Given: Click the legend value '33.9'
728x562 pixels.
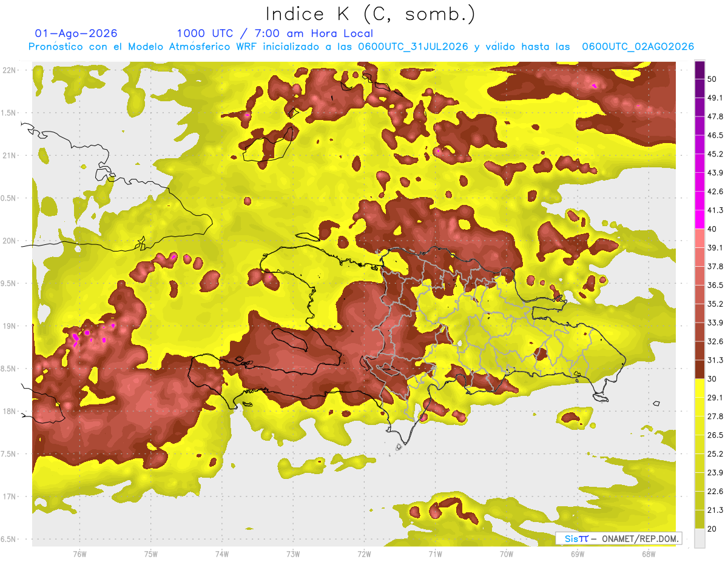Looking at the screenshot, I should coord(715,323).
